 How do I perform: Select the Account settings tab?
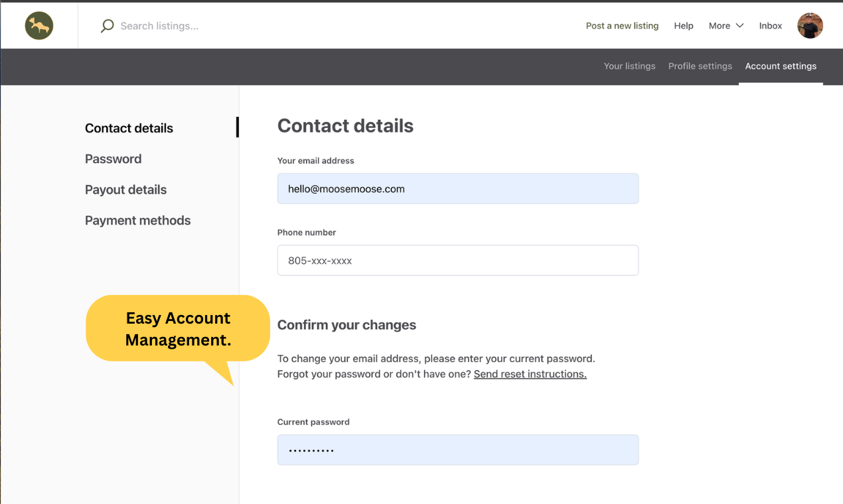pyautogui.click(x=781, y=66)
